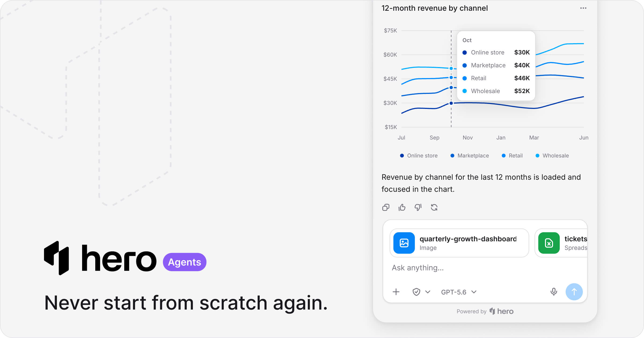Copy the response with the copy icon
The image size is (644, 338).
(386, 207)
